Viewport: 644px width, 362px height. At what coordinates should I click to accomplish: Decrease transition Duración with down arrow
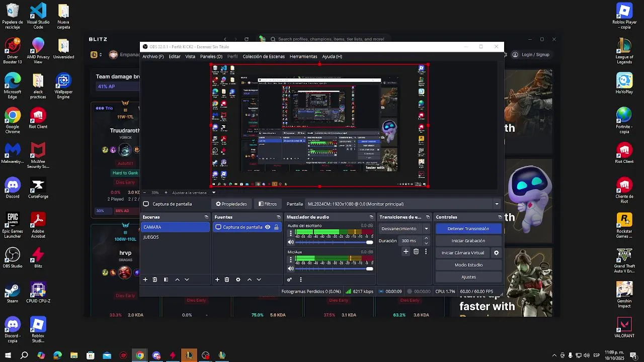tap(426, 243)
